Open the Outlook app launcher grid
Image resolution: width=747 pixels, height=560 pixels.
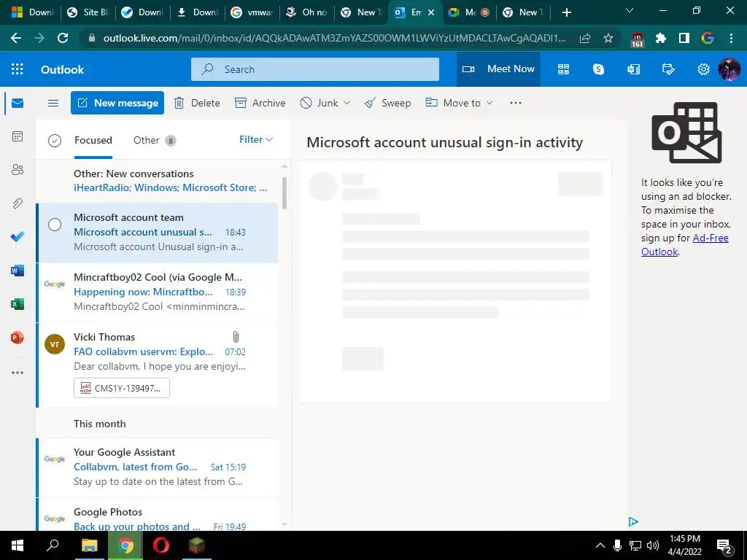18,69
